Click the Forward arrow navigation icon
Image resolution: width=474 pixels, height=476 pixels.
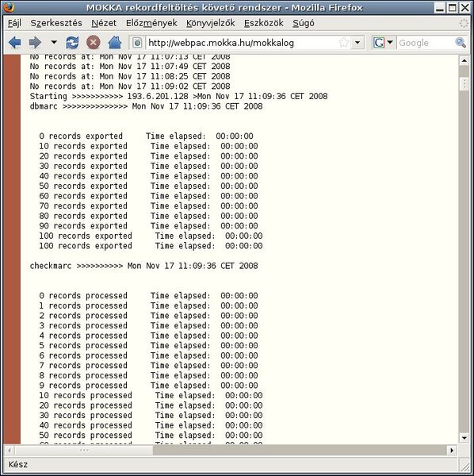pos(35,43)
